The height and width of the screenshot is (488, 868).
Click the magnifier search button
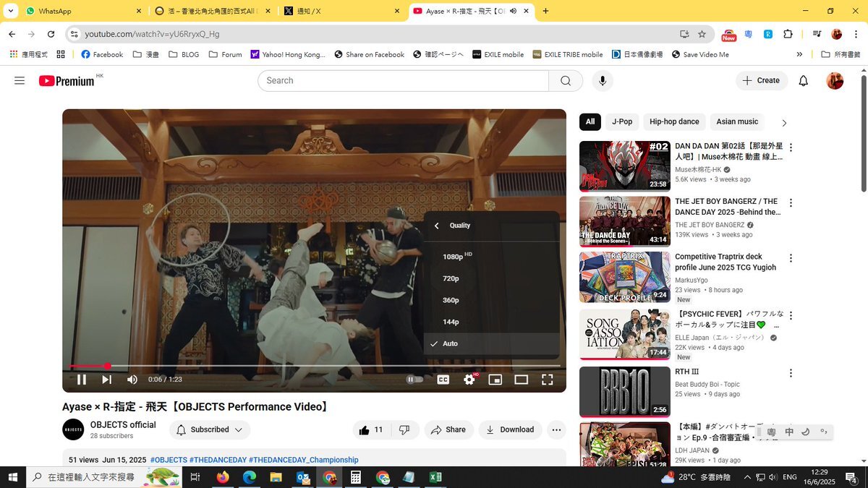coord(566,81)
